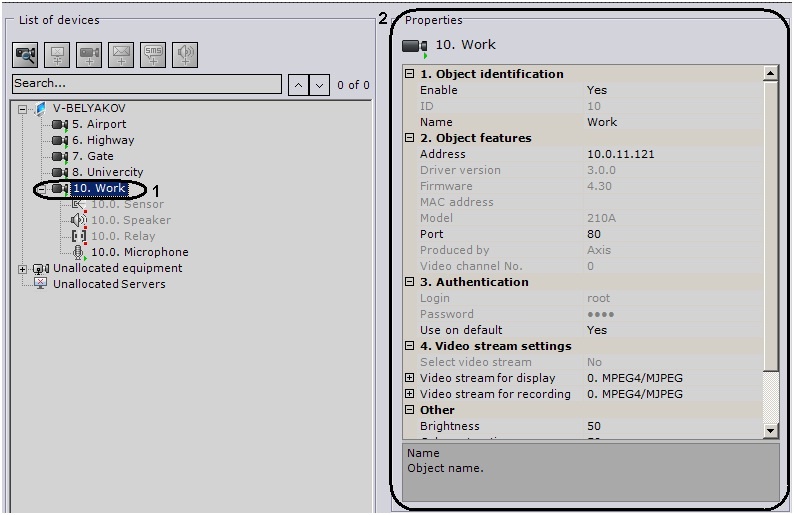Click the add e-mail notifier toolbar icon
The width and height of the screenshot is (794, 515).
click(x=121, y=55)
